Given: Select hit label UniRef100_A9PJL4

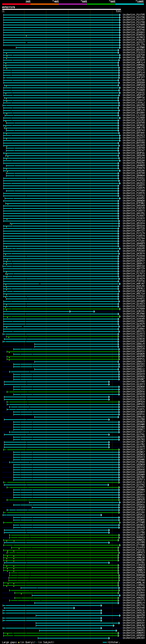Looking at the screenshot, I should coord(134,63).
